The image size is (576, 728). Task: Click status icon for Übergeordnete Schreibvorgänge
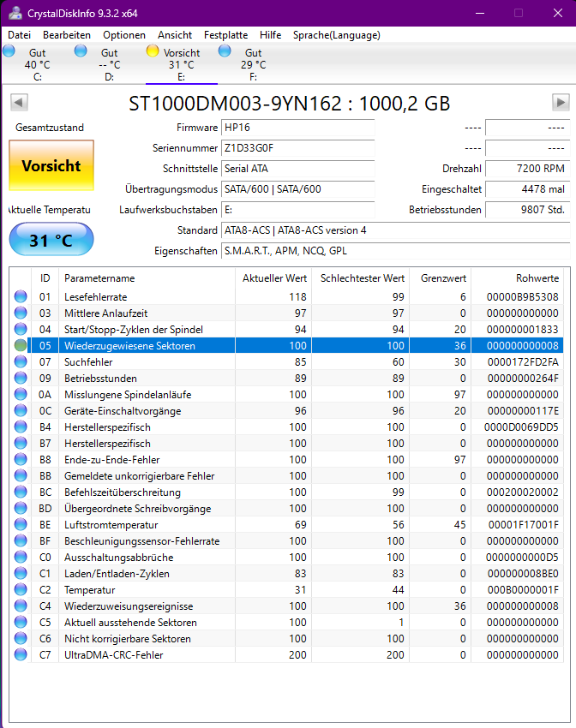click(x=21, y=508)
